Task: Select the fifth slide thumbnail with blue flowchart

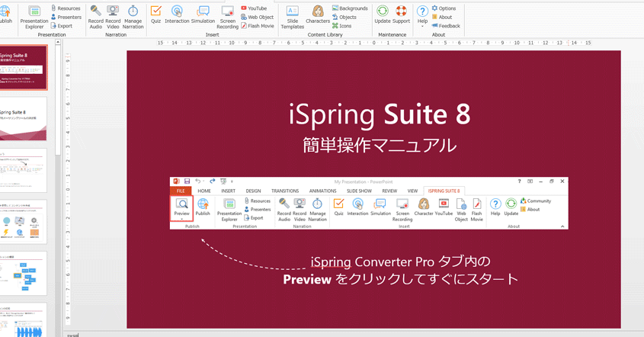Action: [x=24, y=273]
